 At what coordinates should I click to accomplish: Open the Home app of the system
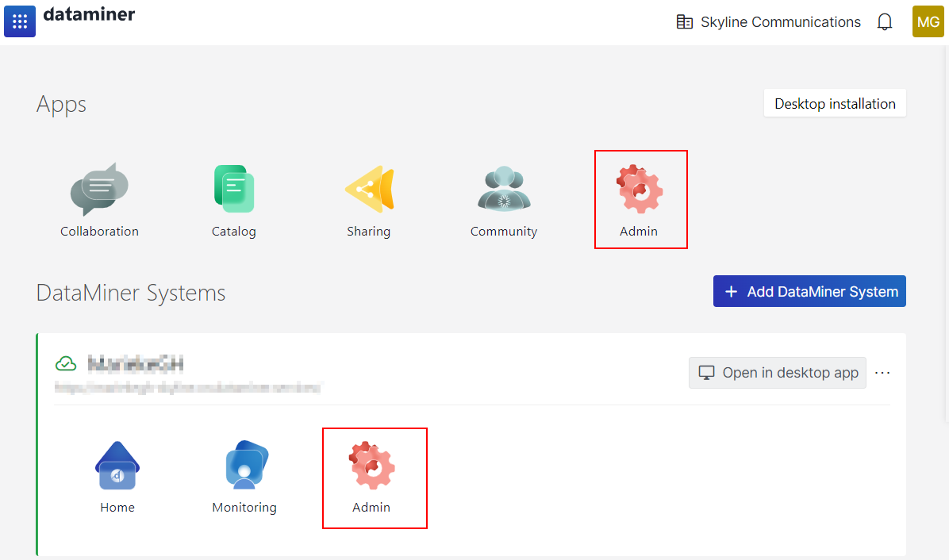click(117, 478)
